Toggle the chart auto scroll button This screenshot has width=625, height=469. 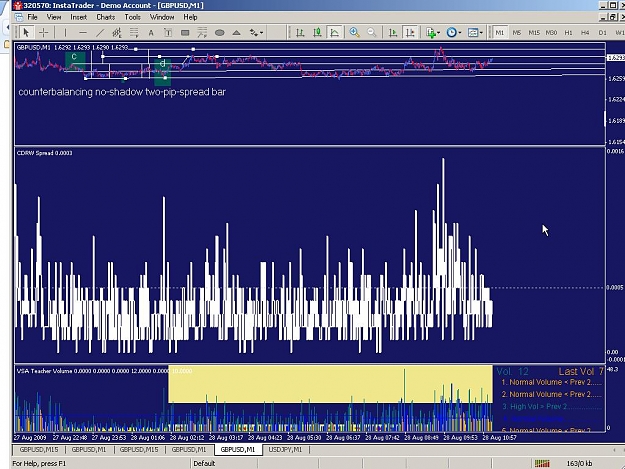[393, 33]
